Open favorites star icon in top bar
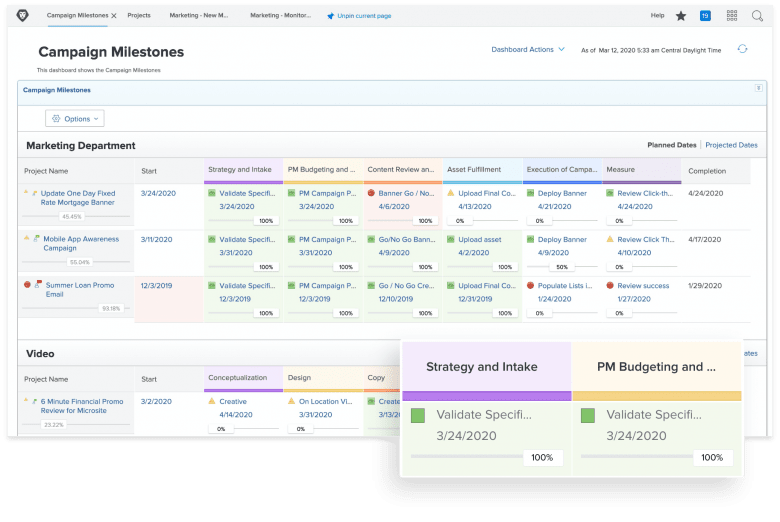 pyautogui.click(x=681, y=16)
